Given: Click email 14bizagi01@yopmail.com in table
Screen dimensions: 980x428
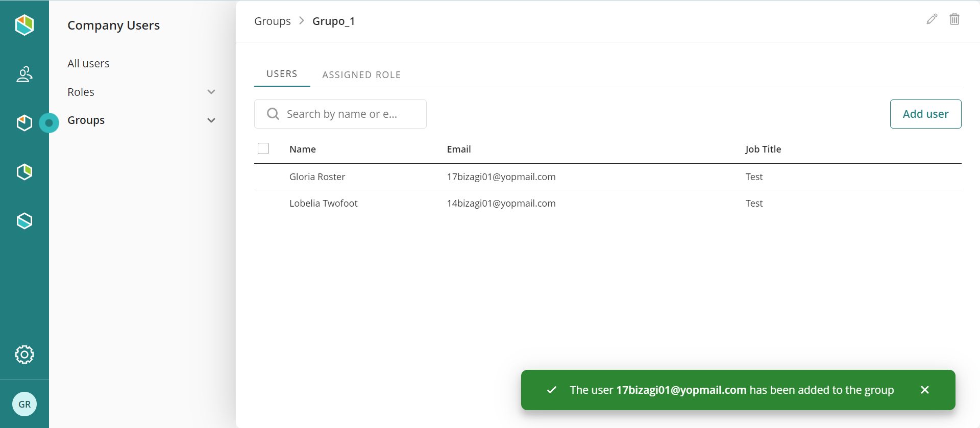Looking at the screenshot, I should [501, 203].
